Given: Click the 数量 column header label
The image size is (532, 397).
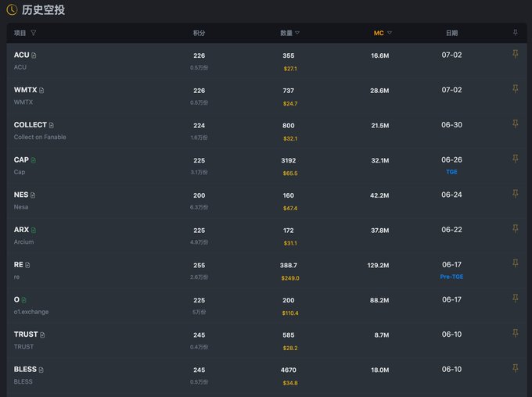Looking at the screenshot, I should pos(286,33).
